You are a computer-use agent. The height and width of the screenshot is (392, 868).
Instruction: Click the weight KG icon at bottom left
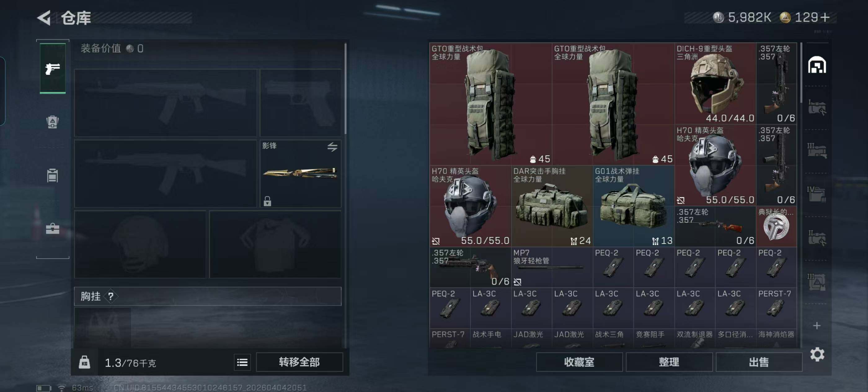pos(84,362)
